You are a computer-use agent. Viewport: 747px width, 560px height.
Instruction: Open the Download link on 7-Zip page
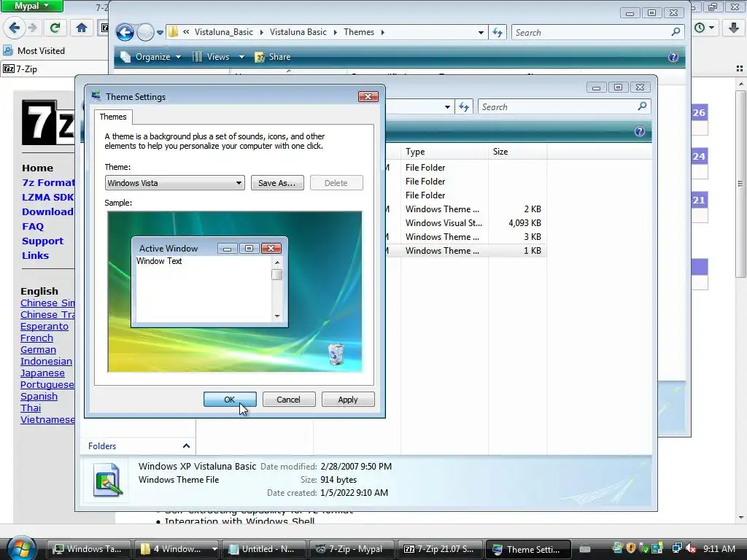[x=47, y=212]
